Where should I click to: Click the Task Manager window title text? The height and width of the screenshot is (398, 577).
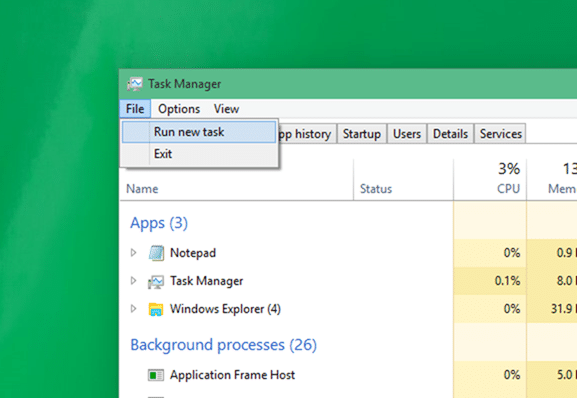[x=185, y=84]
